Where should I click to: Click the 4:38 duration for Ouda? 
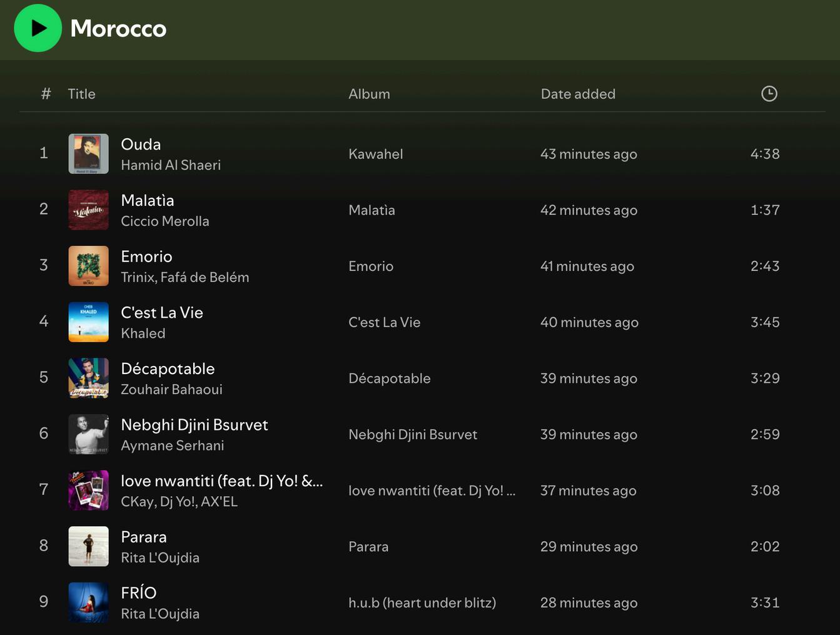coord(765,154)
